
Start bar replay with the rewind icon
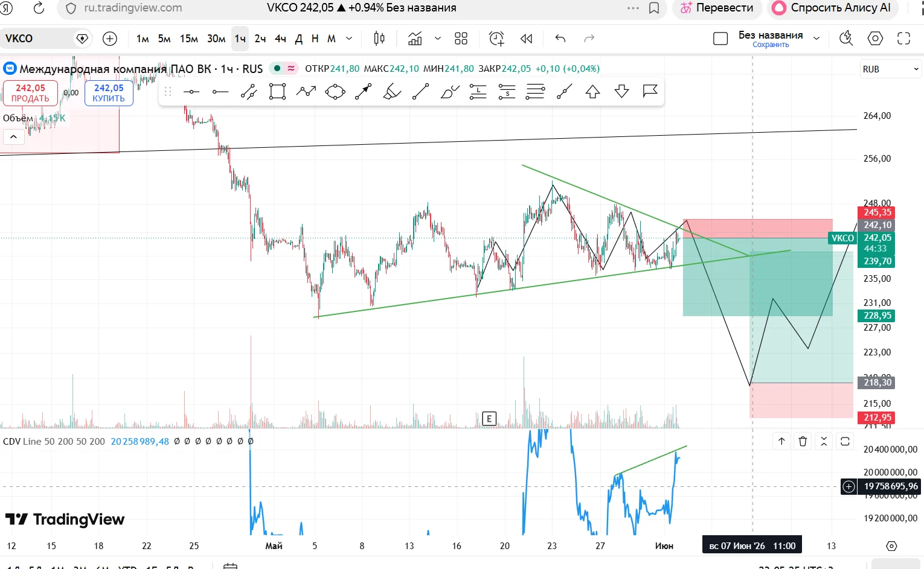tap(527, 39)
